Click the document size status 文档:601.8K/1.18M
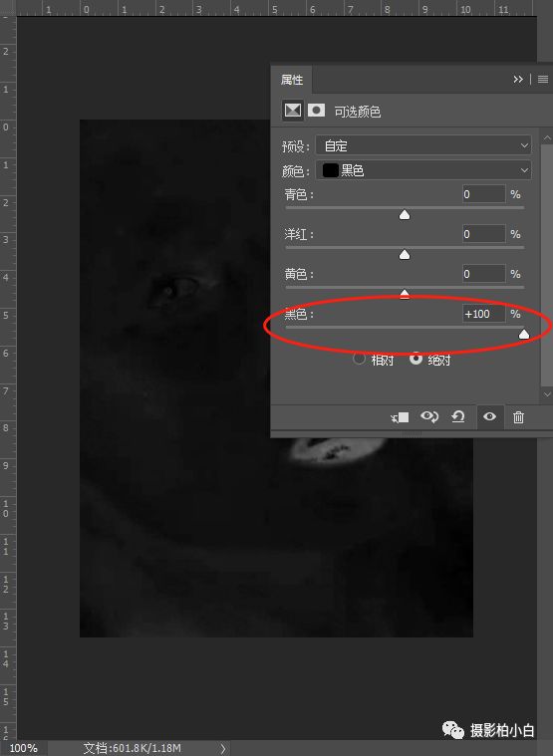This screenshot has height=756, width=553. [133, 748]
